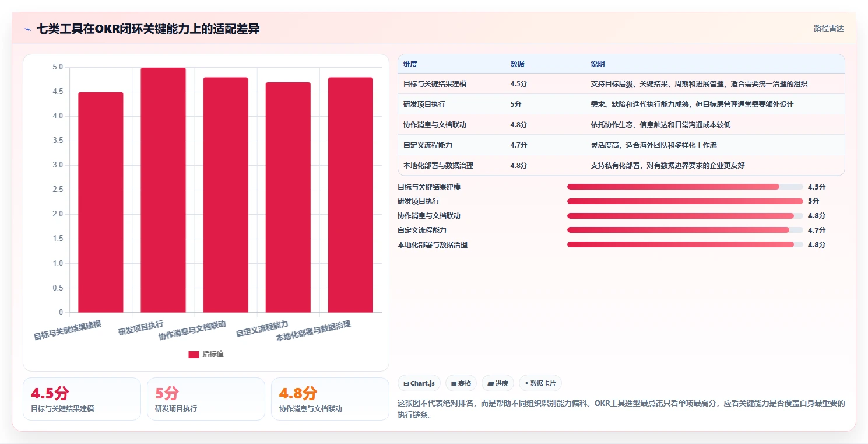
Task: Click the 本地化部署与数据治理 chart bar
Action: [350, 195]
